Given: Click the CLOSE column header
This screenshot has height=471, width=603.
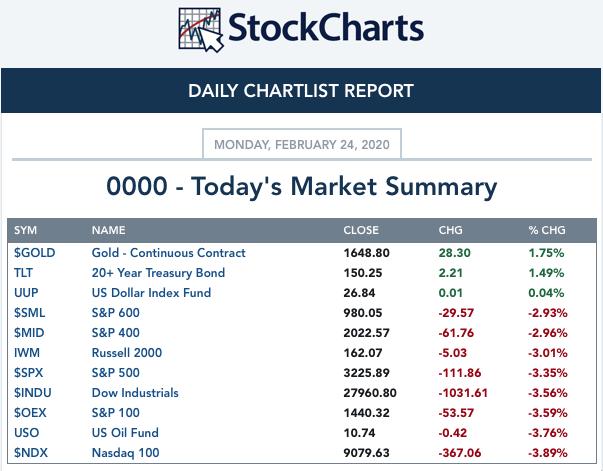Looking at the screenshot, I should pos(361,231).
